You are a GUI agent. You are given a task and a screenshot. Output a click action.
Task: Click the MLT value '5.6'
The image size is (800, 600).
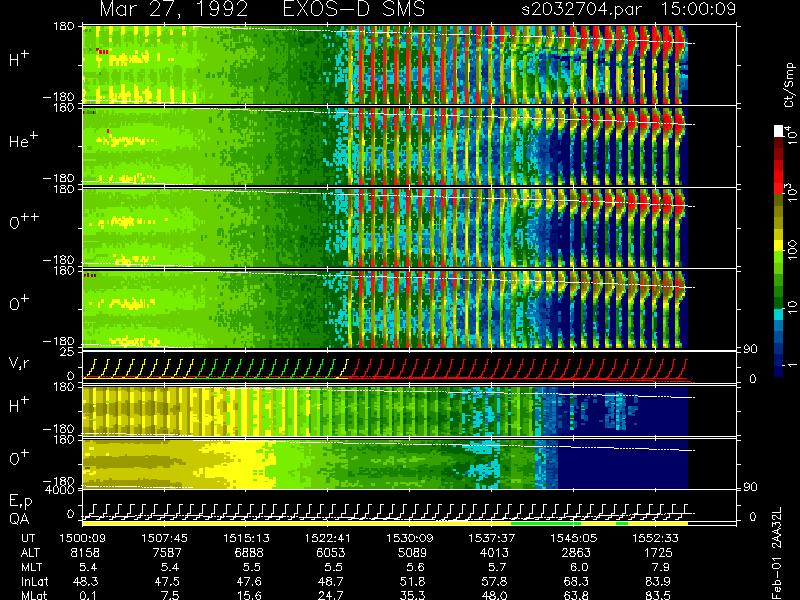click(x=416, y=567)
